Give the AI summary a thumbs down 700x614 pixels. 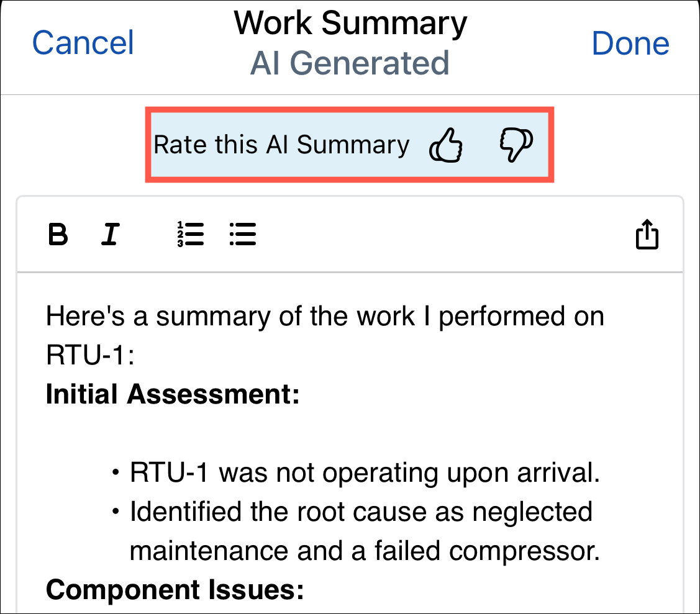click(x=516, y=146)
